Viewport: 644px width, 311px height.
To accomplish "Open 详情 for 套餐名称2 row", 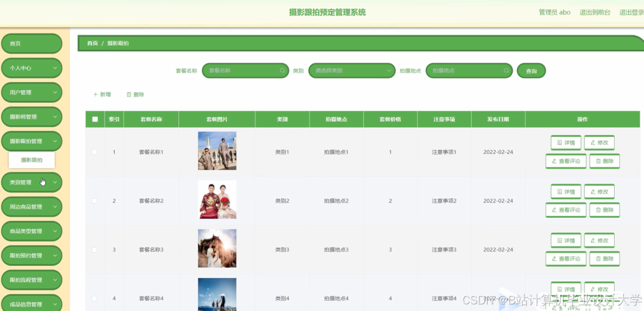I will [566, 192].
